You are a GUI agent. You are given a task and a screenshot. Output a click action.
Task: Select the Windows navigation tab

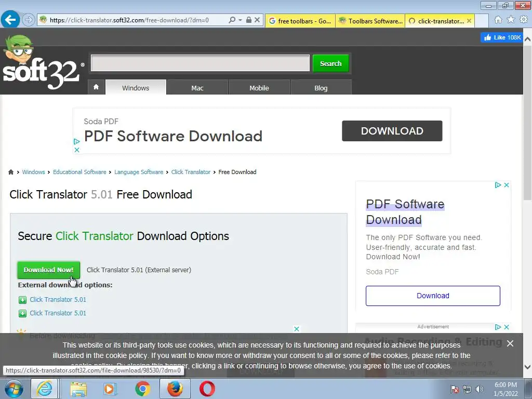[136, 87]
